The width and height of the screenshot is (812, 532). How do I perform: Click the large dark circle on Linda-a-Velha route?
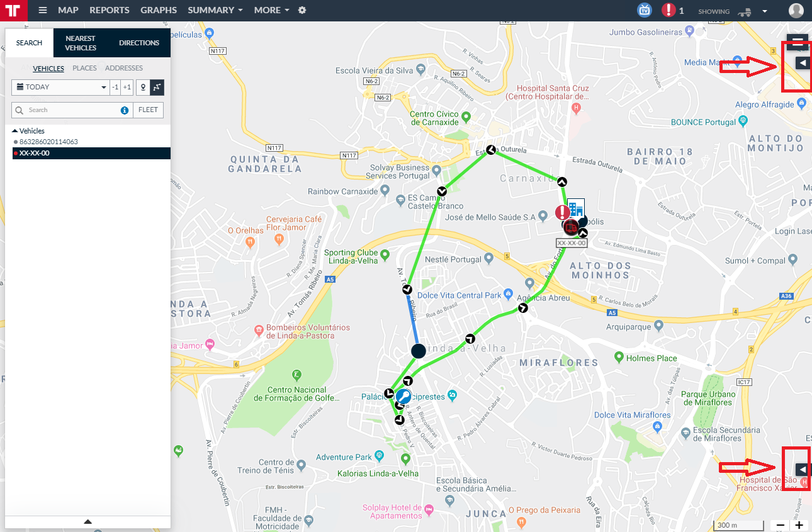tap(419, 351)
